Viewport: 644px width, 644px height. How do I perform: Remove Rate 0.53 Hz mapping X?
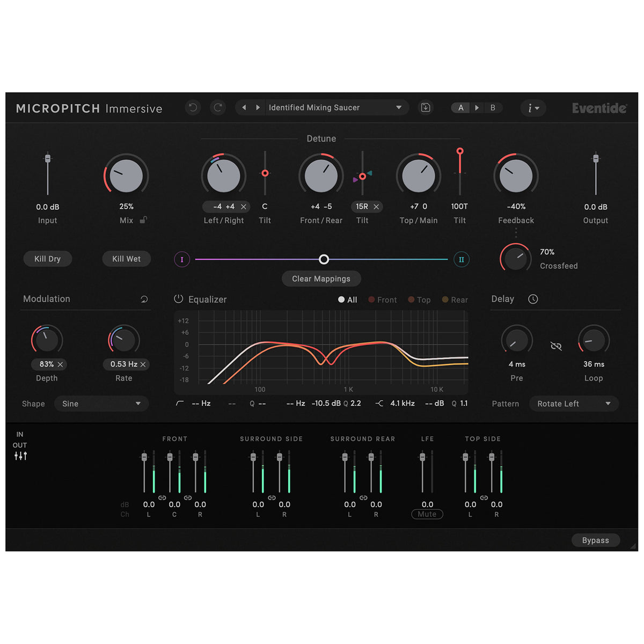click(143, 364)
